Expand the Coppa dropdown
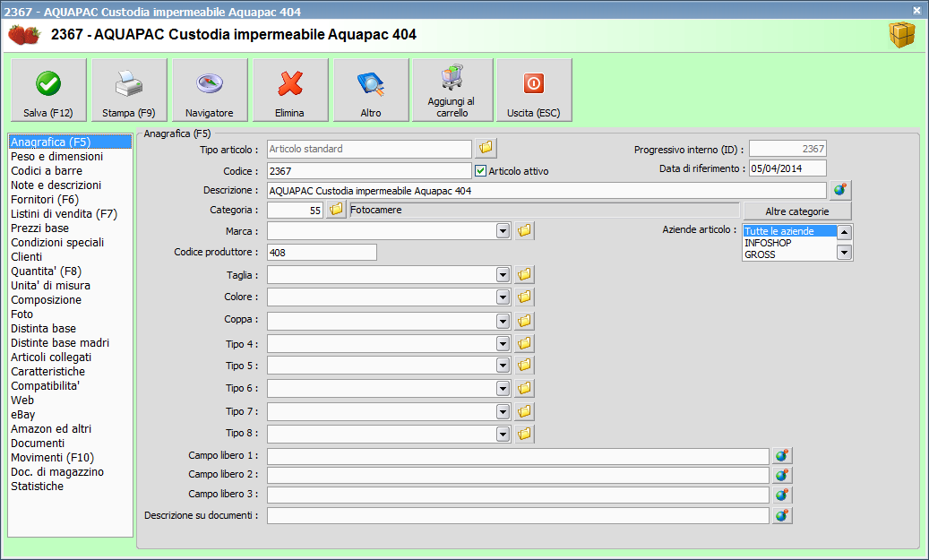929x560 pixels. 503,321
